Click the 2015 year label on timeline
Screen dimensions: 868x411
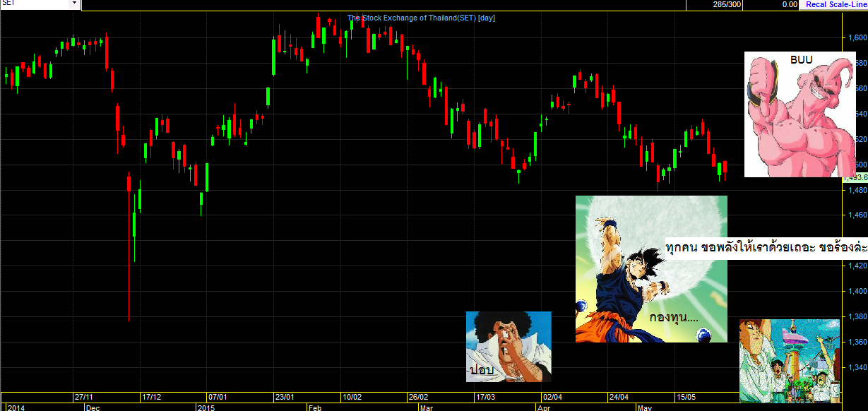[x=206, y=407]
